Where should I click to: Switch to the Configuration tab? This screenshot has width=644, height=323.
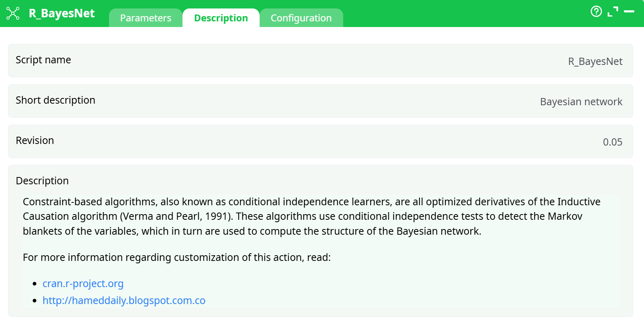coord(301,18)
